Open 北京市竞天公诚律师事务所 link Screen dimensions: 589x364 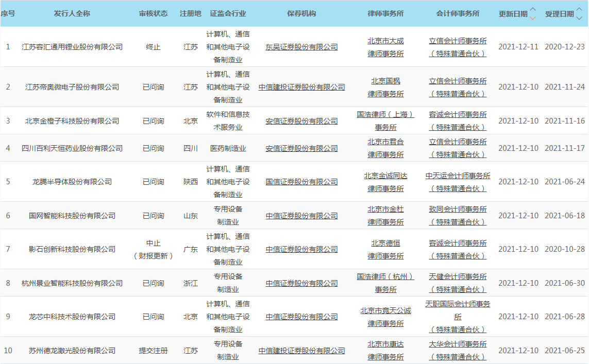coord(385,317)
